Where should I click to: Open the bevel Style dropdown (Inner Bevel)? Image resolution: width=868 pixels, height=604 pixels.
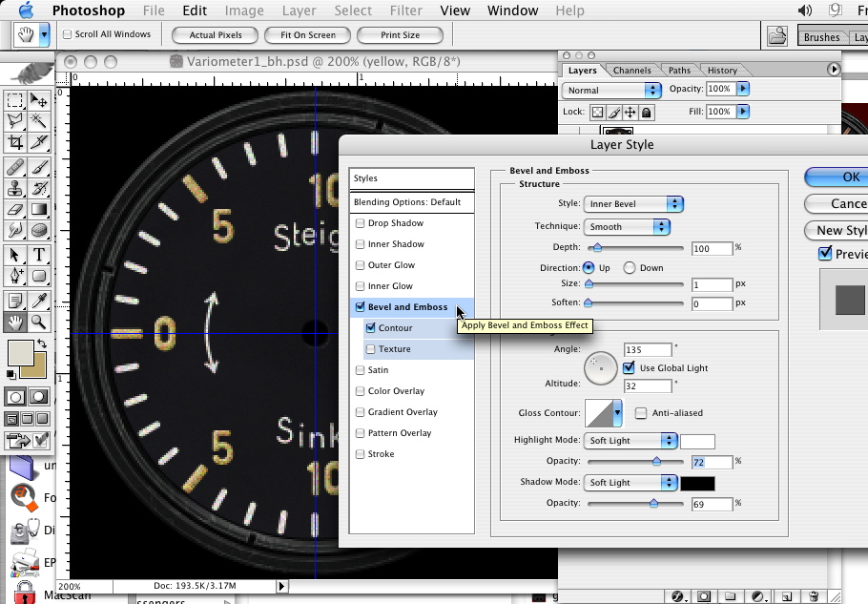coord(633,204)
